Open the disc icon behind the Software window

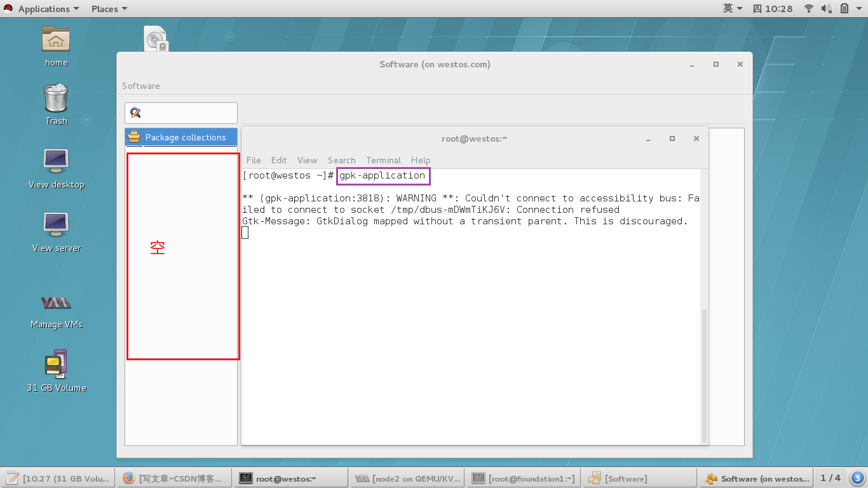point(156,39)
